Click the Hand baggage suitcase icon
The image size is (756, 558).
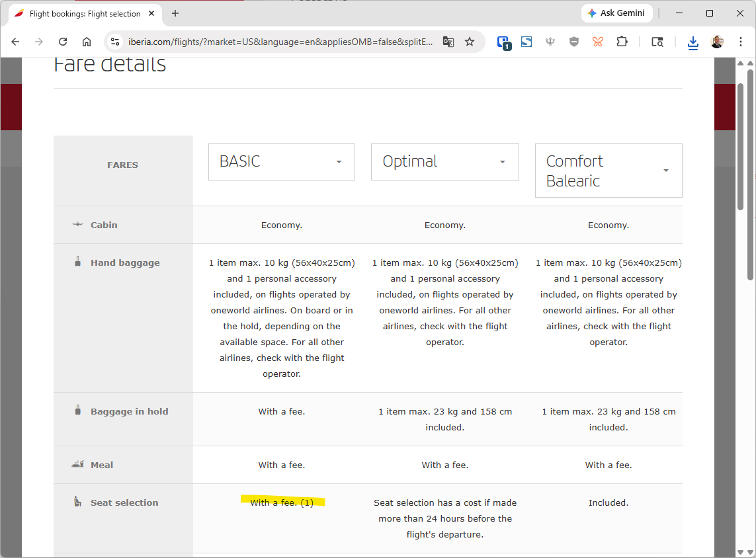[x=77, y=262]
